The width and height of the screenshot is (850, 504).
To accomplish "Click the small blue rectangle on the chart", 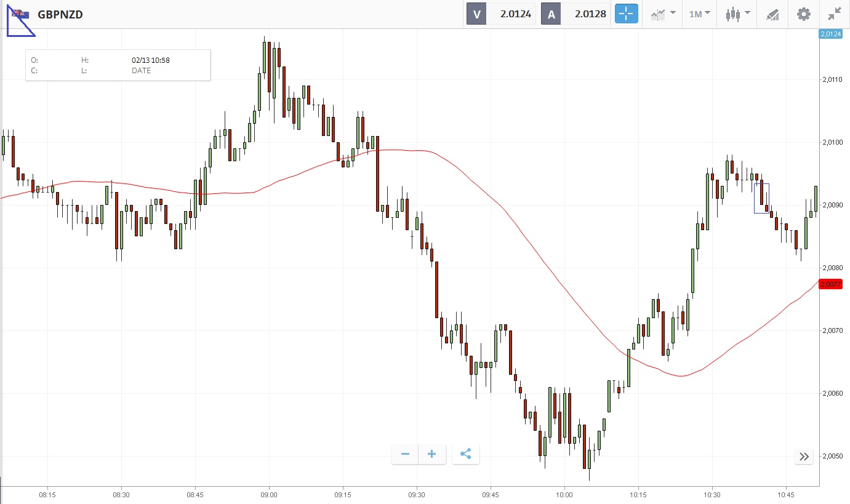I will click(761, 198).
